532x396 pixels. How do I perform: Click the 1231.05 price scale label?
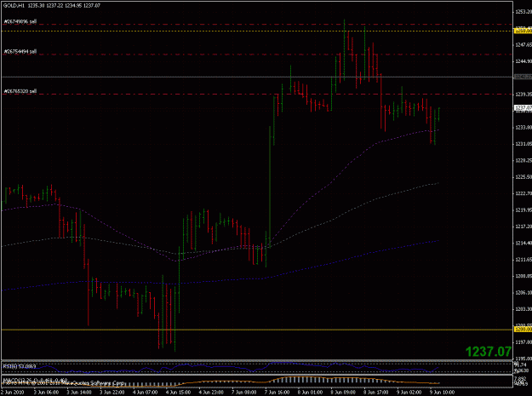[523, 144]
